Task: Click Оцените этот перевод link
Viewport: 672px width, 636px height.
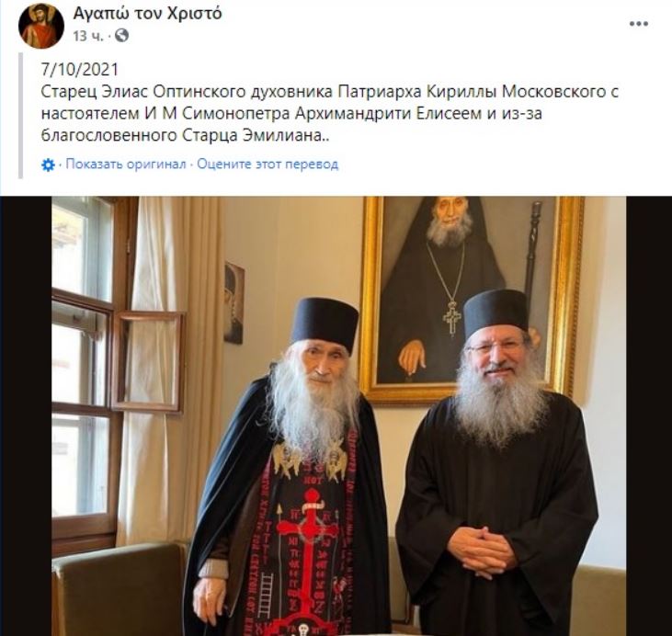Action: 268,165
